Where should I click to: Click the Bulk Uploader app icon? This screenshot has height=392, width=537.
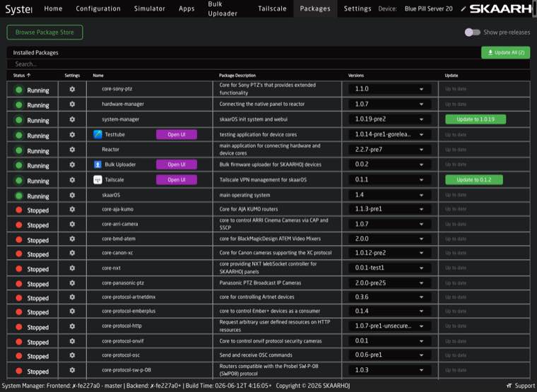[x=98, y=165]
